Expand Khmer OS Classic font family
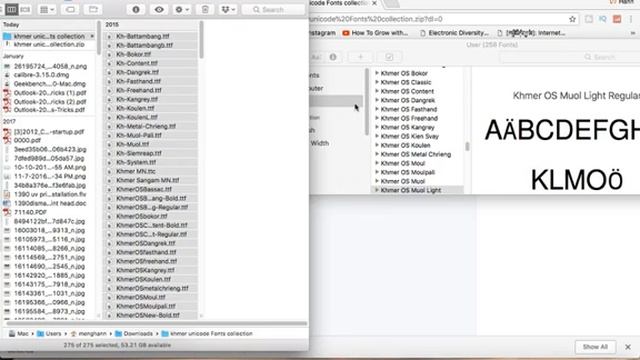This screenshot has height=360, width=640. pos(377,82)
